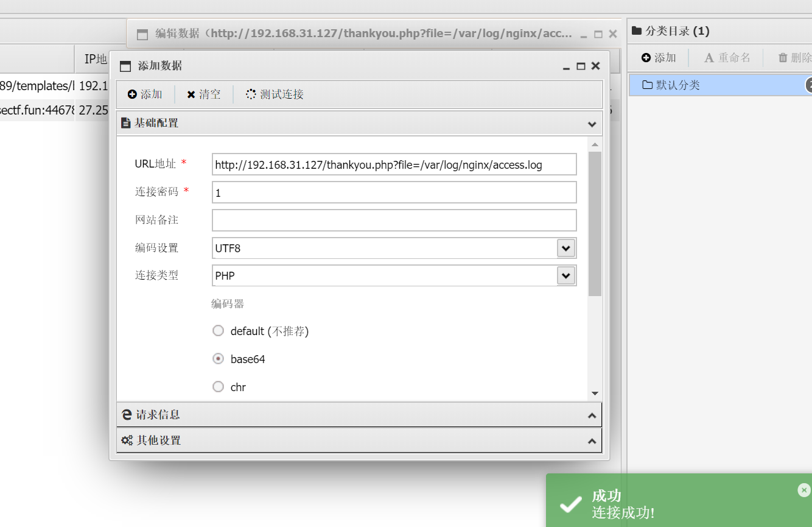Select the base64 encoder radio button
The width and height of the screenshot is (812, 527).
click(x=218, y=359)
